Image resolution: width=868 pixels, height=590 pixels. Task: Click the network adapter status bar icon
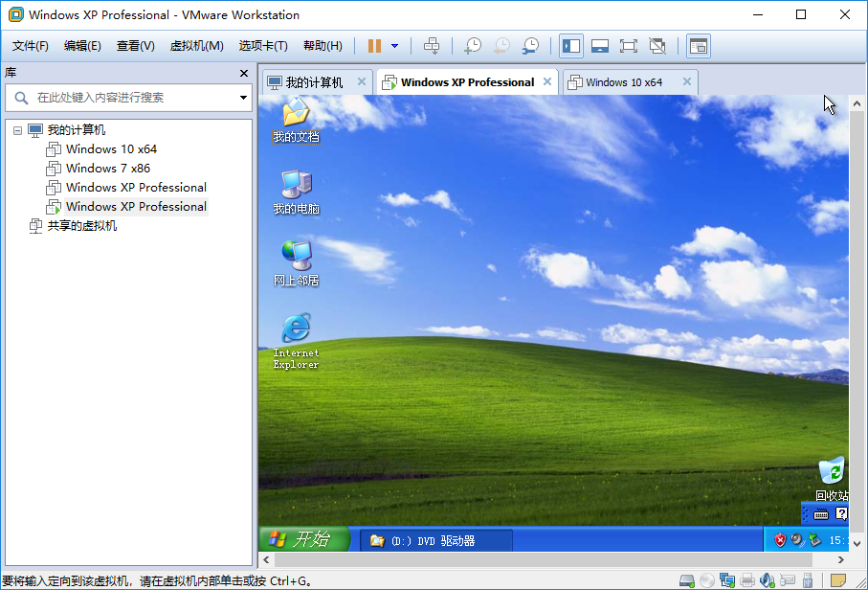coord(726,579)
